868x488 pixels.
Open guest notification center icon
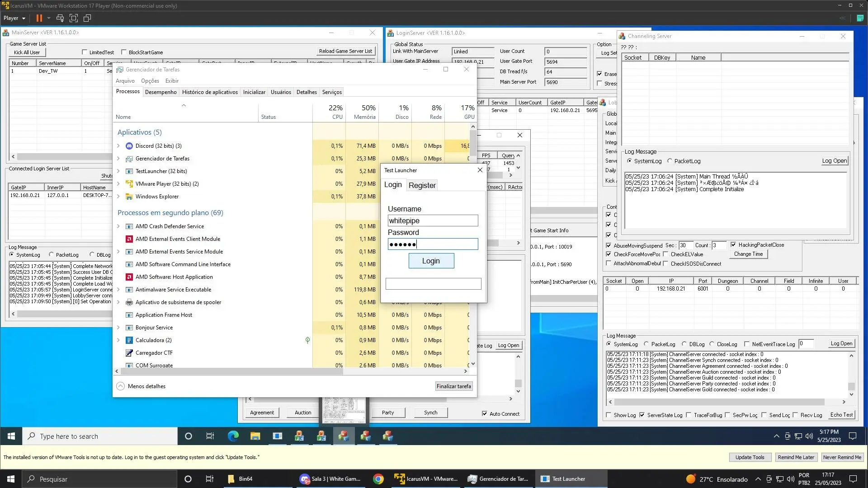click(853, 436)
